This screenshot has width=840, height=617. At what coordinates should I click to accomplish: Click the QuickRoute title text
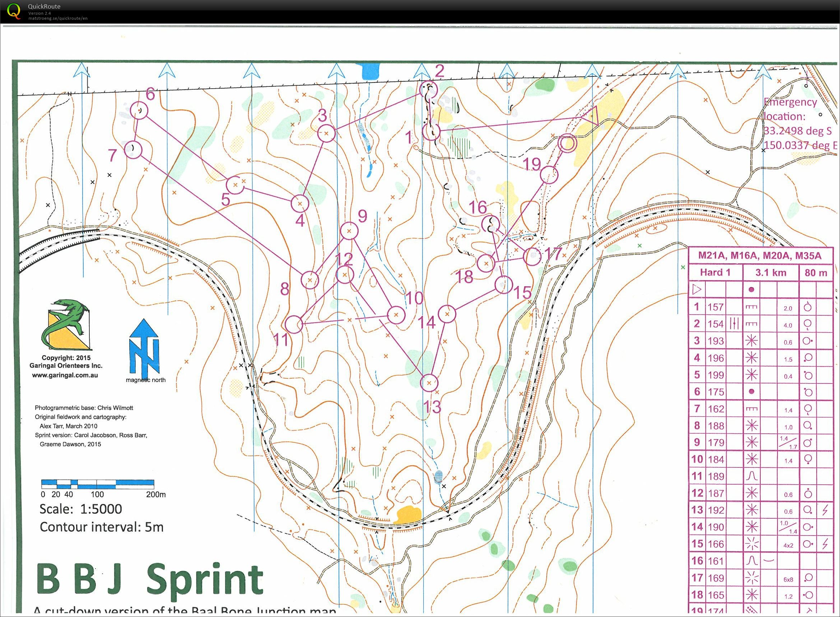click(x=44, y=6)
